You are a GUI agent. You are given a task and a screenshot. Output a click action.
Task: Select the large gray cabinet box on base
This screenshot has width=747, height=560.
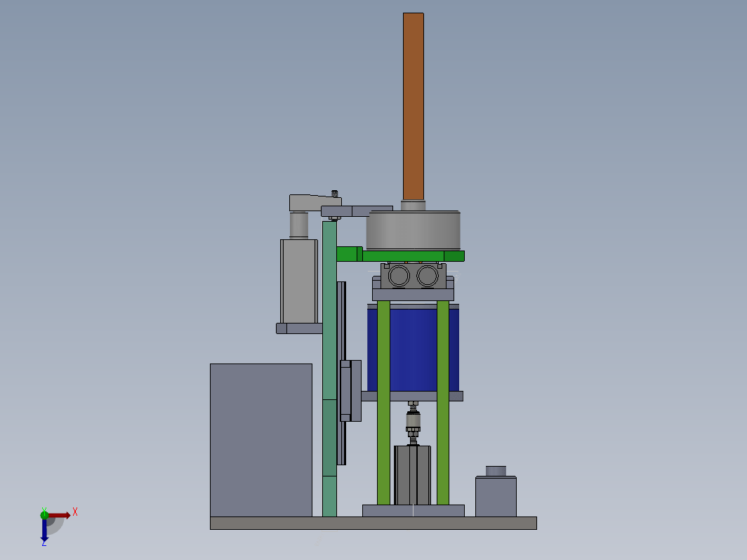pyautogui.click(x=261, y=440)
